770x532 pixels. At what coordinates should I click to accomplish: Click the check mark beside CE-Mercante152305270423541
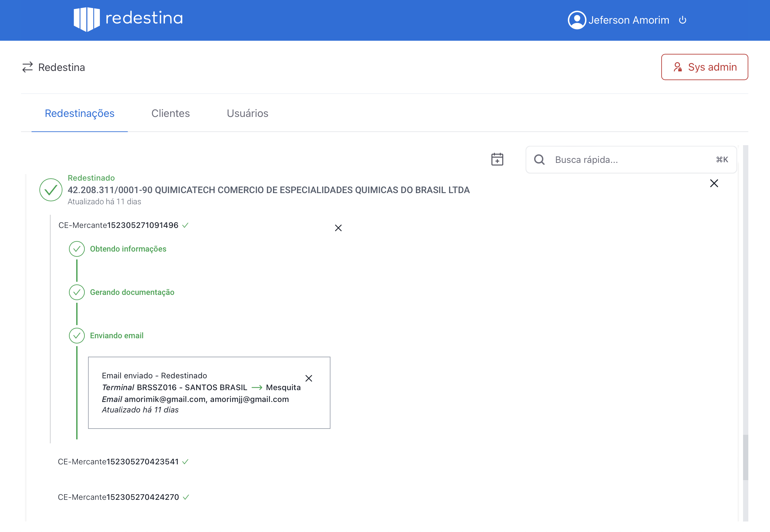(186, 461)
